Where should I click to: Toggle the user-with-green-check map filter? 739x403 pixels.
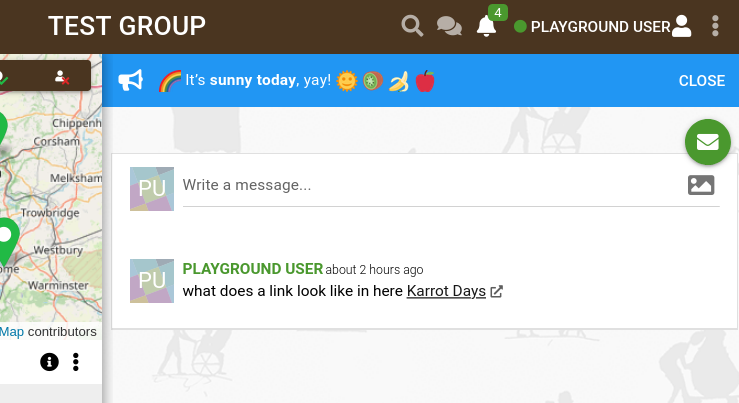coord(3,78)
